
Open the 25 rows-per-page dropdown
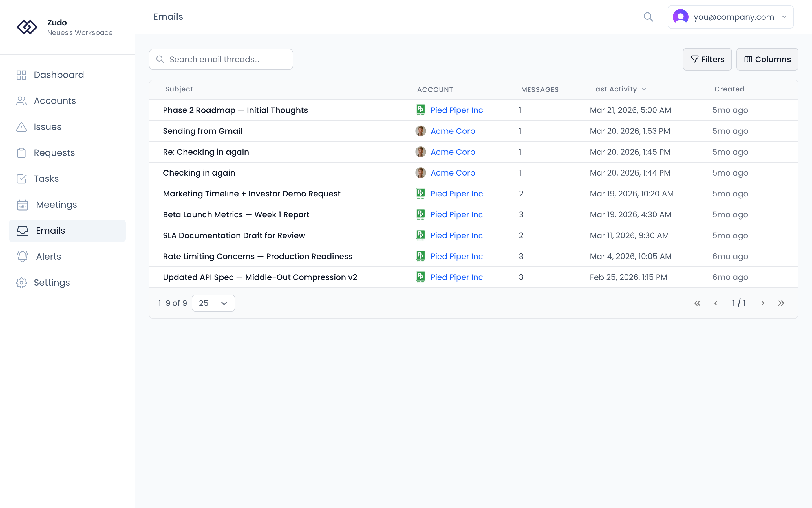pyautogui.click(x=213, y=303)
